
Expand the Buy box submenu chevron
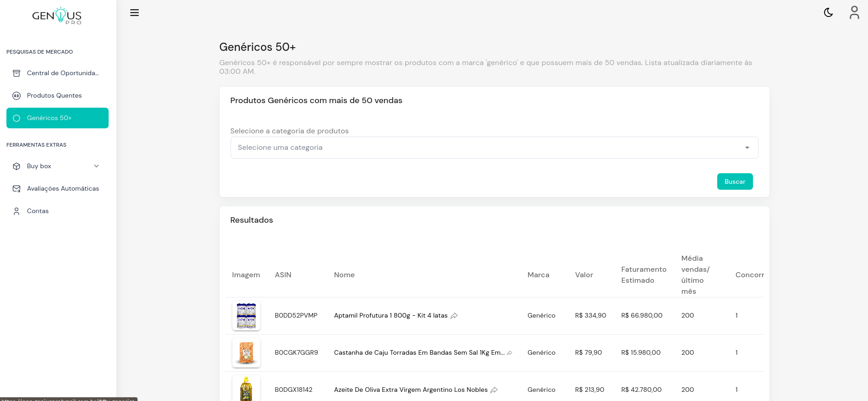point(96,166)
